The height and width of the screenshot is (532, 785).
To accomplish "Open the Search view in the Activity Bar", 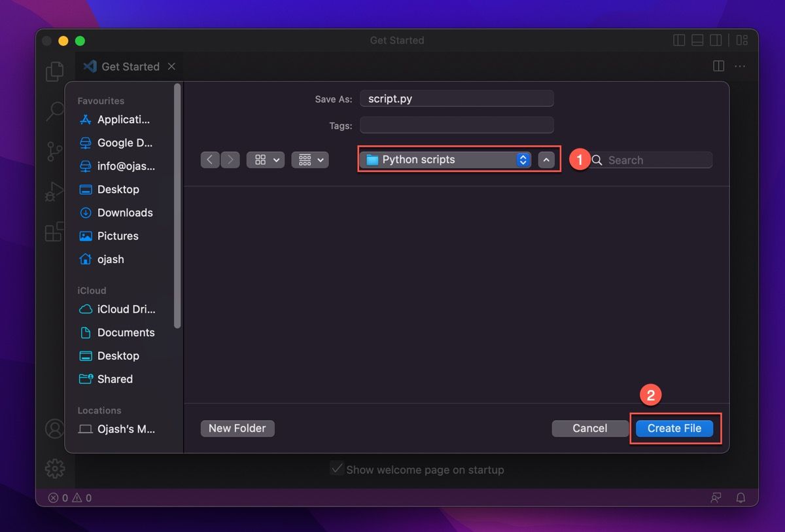I will pos(55,111).
